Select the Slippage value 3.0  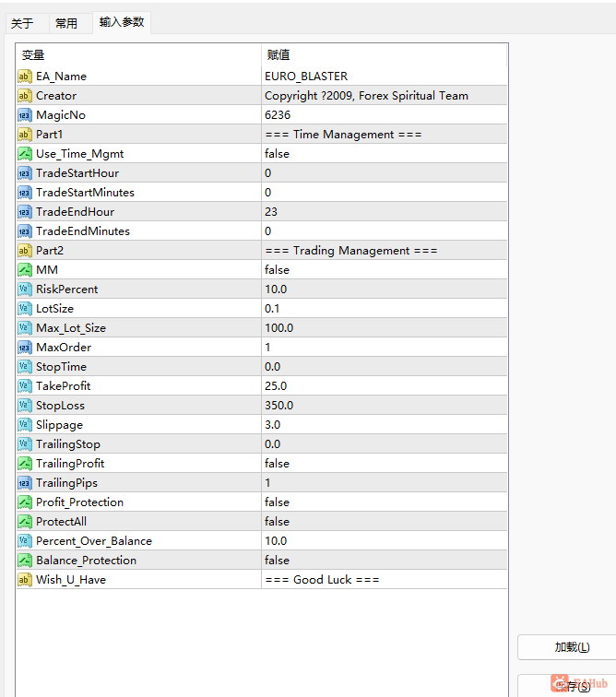[385, 424]
